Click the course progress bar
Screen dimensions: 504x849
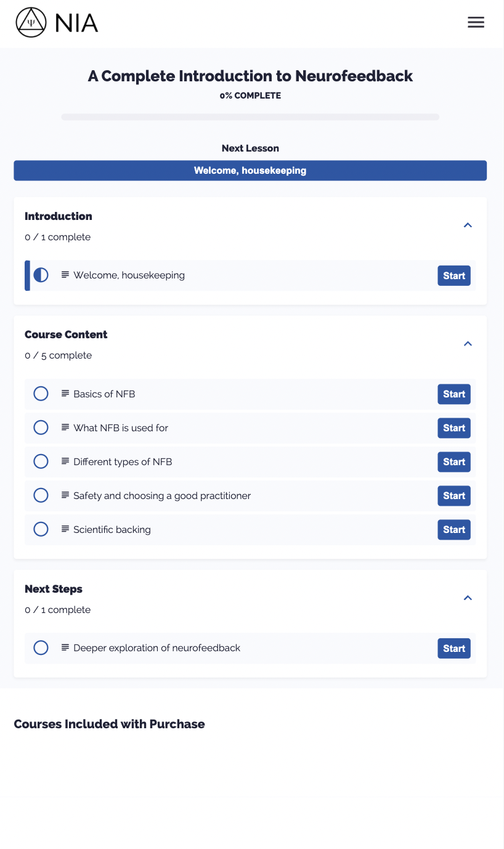click(x=250, y=117)
